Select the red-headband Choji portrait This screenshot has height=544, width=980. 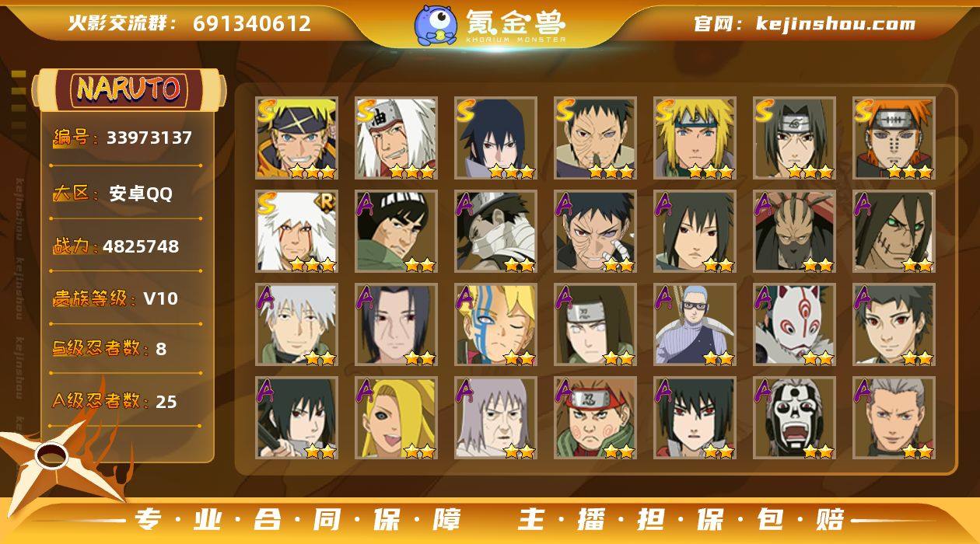click(596, 418)
